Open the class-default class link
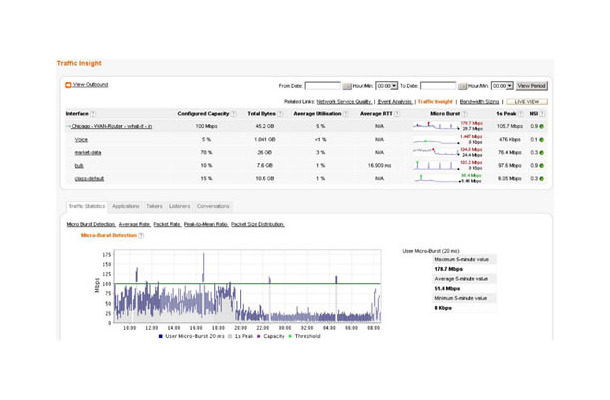Screen dimensions: 610x400 point(89,179)
